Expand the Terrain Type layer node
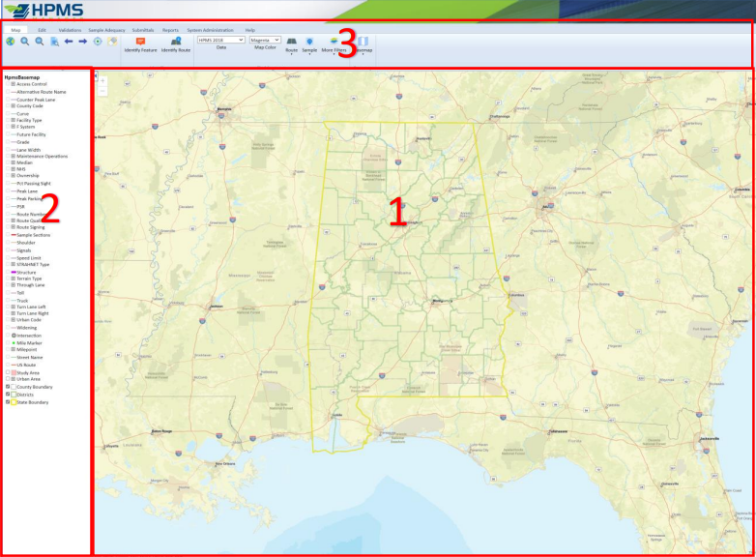The image size is (756, 557). pos(14,278)
